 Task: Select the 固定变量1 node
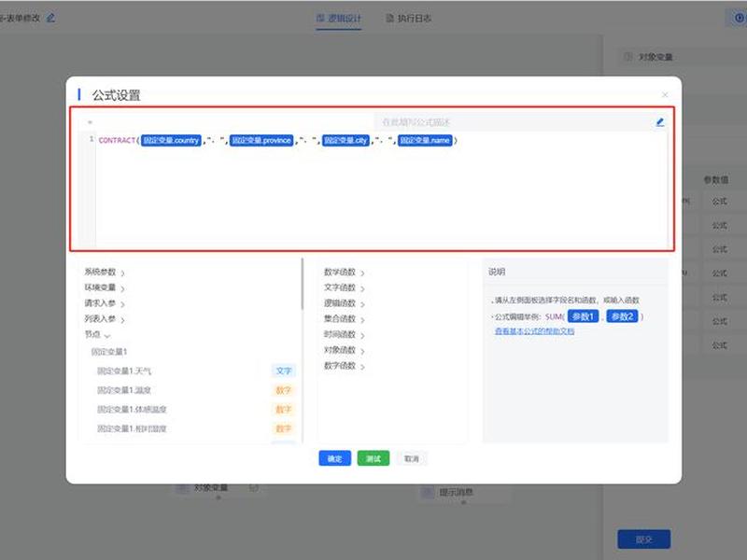[x=109, y=352]
